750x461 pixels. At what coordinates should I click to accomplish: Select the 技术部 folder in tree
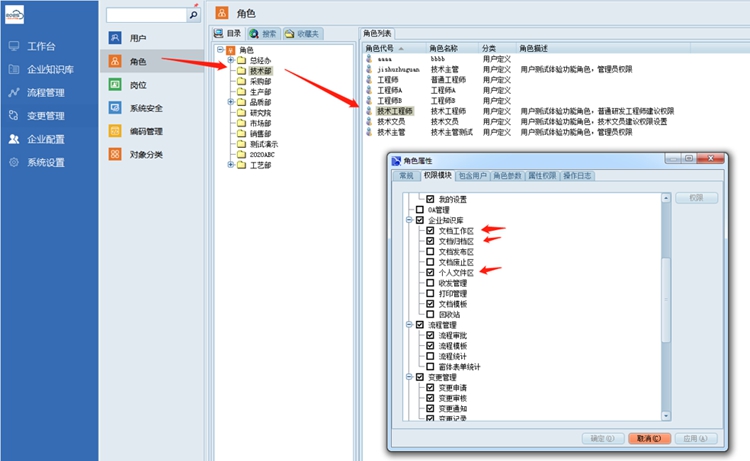click(260, 71)
